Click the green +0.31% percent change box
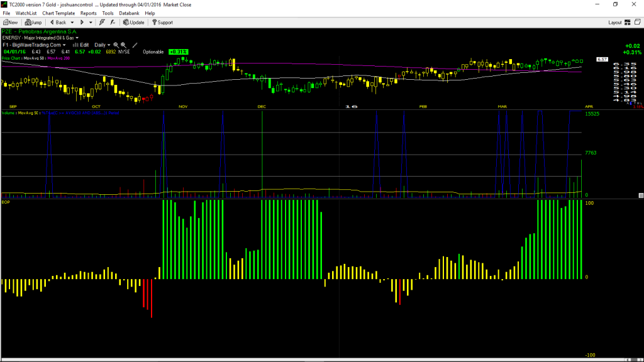 coord(178,52)
